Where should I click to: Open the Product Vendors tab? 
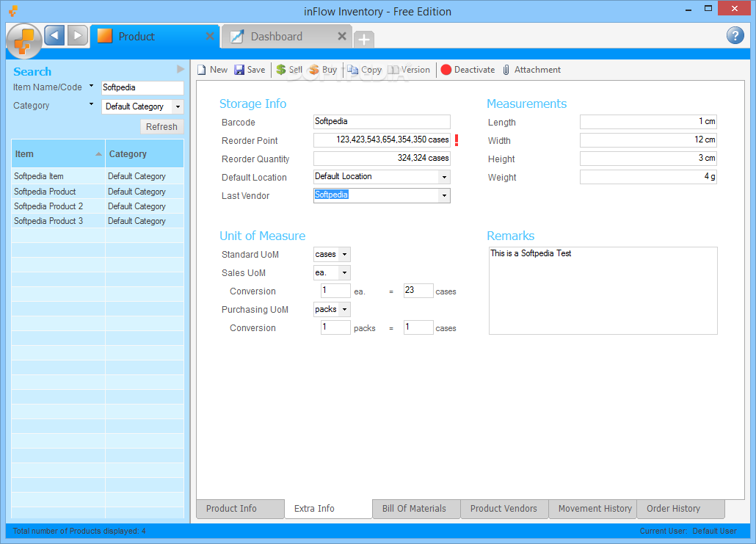[x=504, y=509]
